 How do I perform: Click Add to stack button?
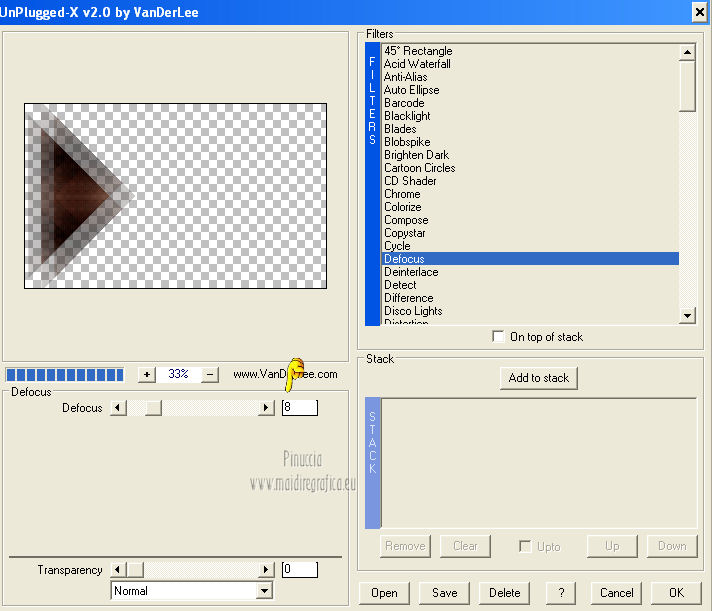point(539,378)
